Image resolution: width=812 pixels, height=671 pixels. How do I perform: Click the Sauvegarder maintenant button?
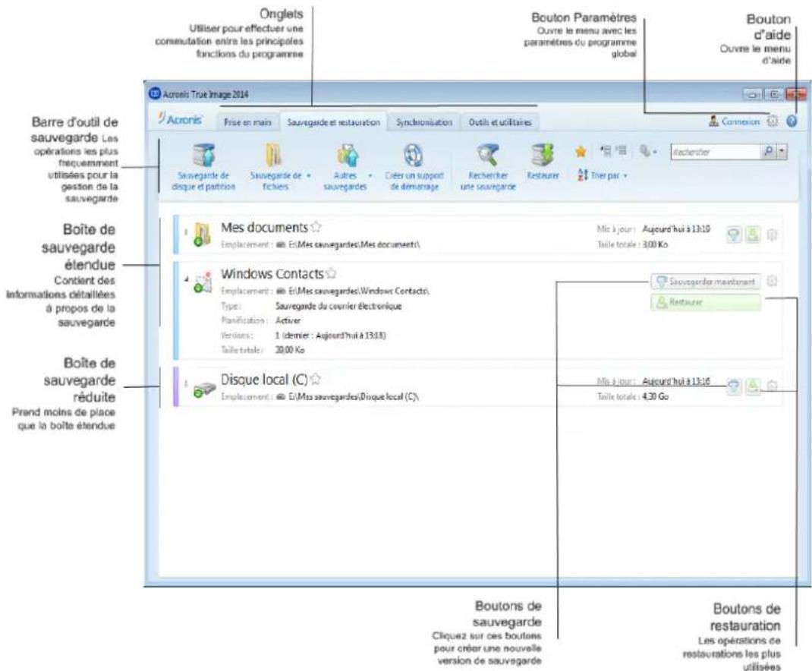706,282
